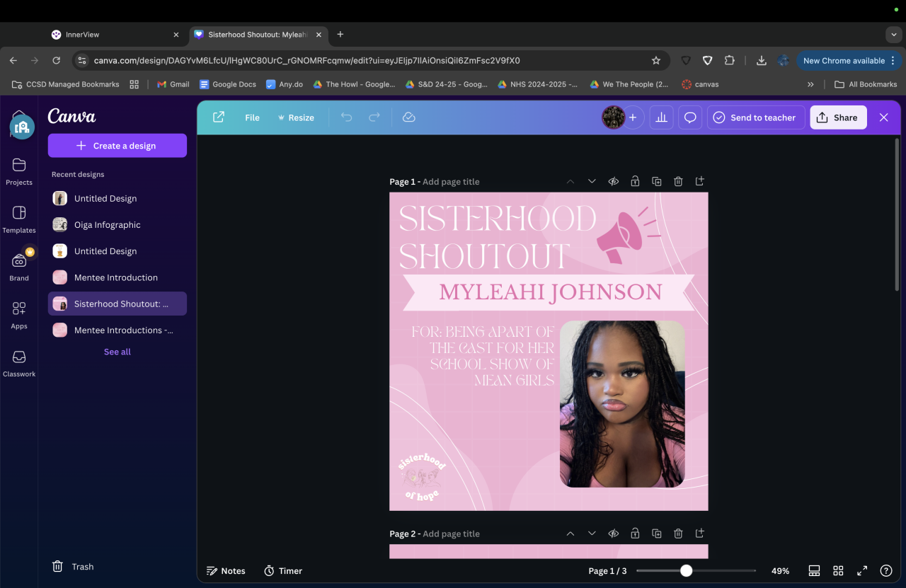Move Page 2 up with chevron
The image size is (906, 588).
point(570,534)
